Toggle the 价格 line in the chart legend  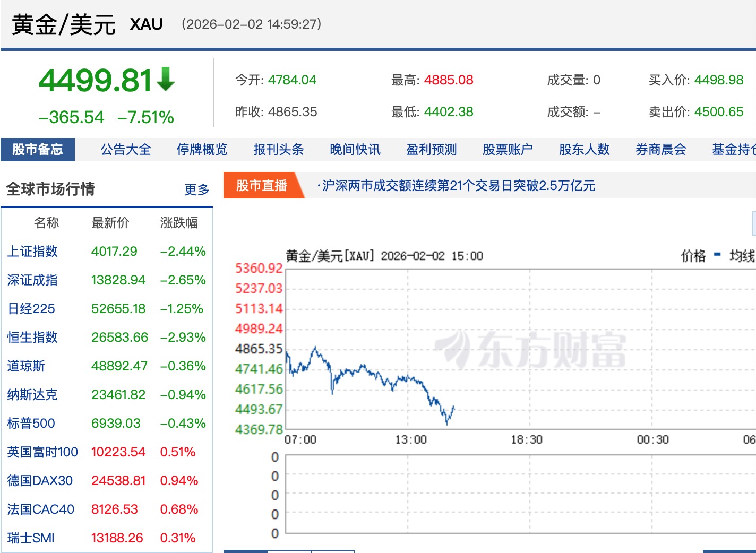click(x=692, y=255)
